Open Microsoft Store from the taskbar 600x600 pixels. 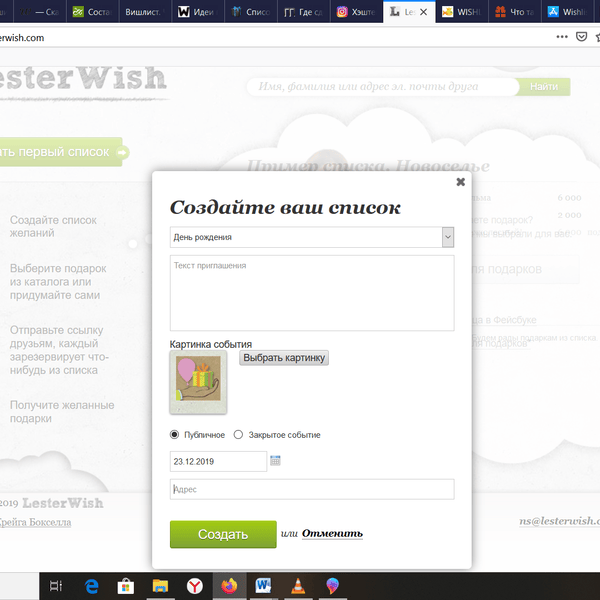[x=126, y=586]
